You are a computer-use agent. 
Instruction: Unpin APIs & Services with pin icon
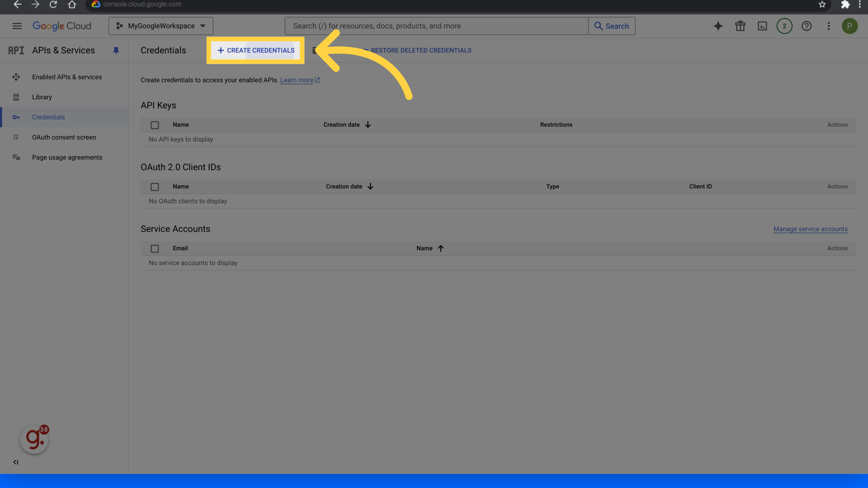click(116, 51)
